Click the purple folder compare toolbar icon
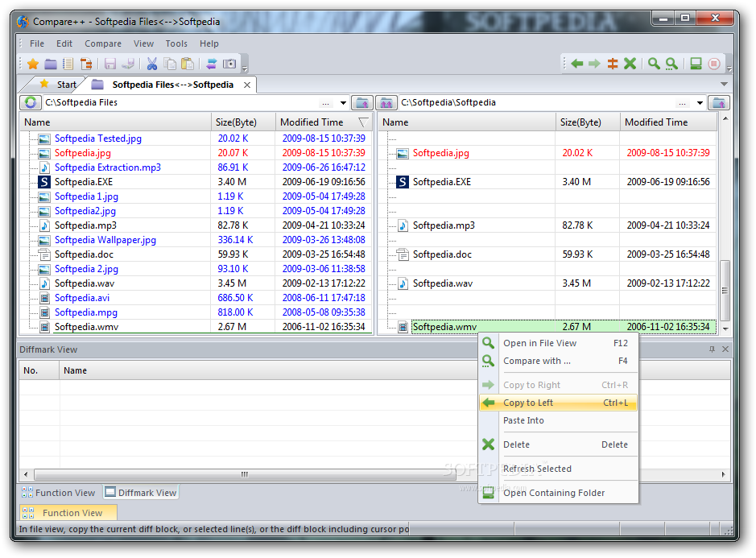 click(x=51, y=64)
